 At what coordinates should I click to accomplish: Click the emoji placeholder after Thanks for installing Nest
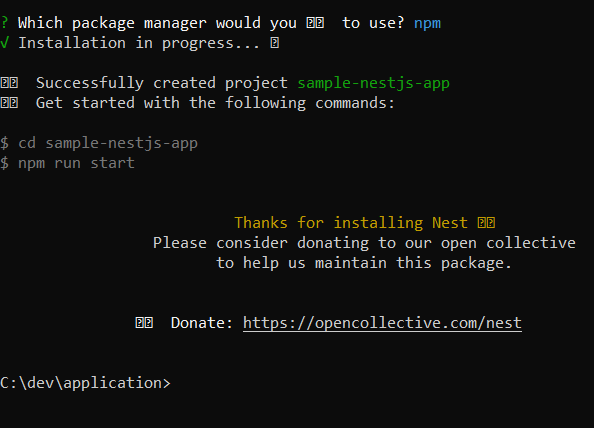point(486,223)
